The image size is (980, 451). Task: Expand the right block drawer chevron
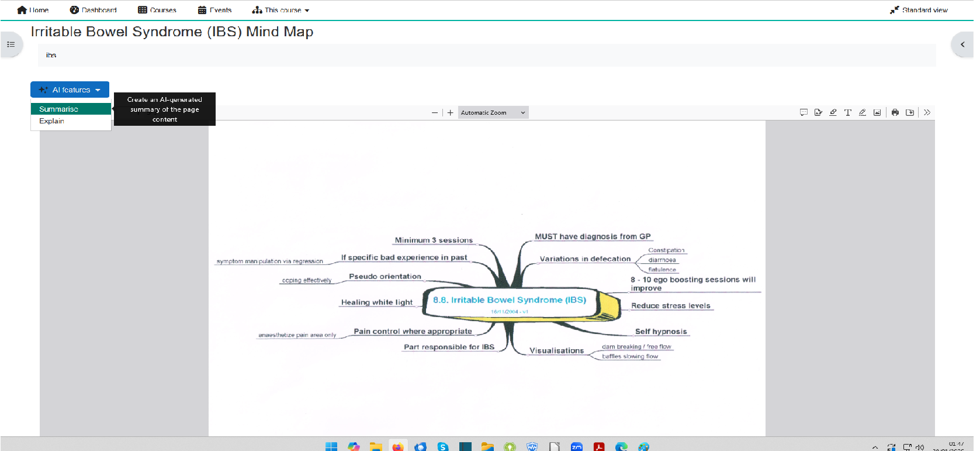click(962, 44)
